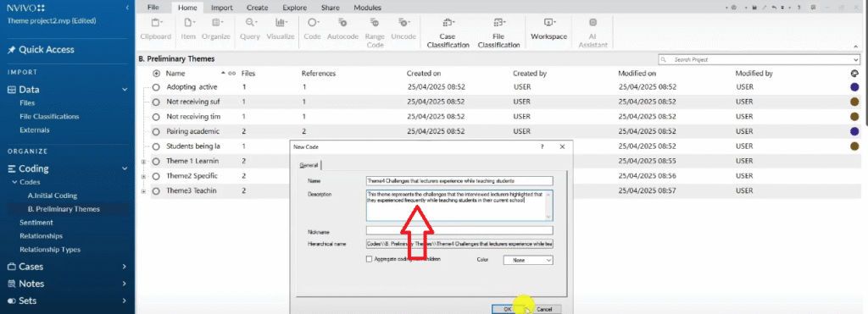This screenshot has height=314, width=868.
Task: Select the Range Code tool
Action: pyautogui.click(x=375, y=33)
